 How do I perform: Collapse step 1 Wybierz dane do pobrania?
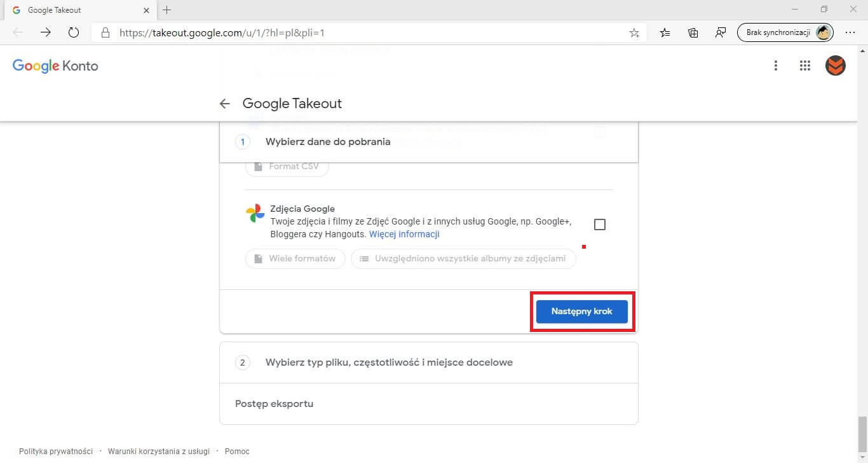(x=429, y=141)
